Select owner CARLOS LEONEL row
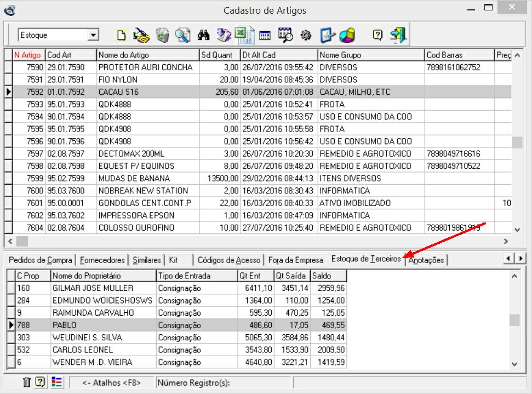This screenshot has width=532, height=394. 181,350
